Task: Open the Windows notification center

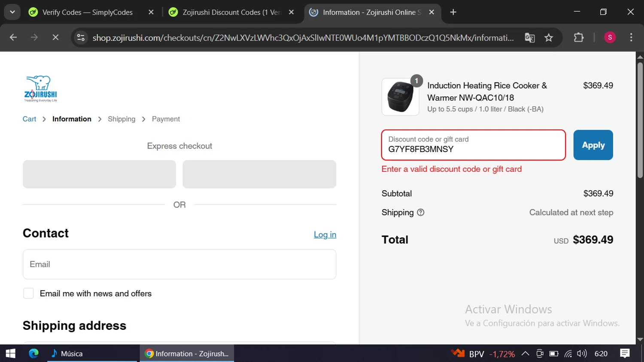Action: pyautogui.click(x=625, y=353)
